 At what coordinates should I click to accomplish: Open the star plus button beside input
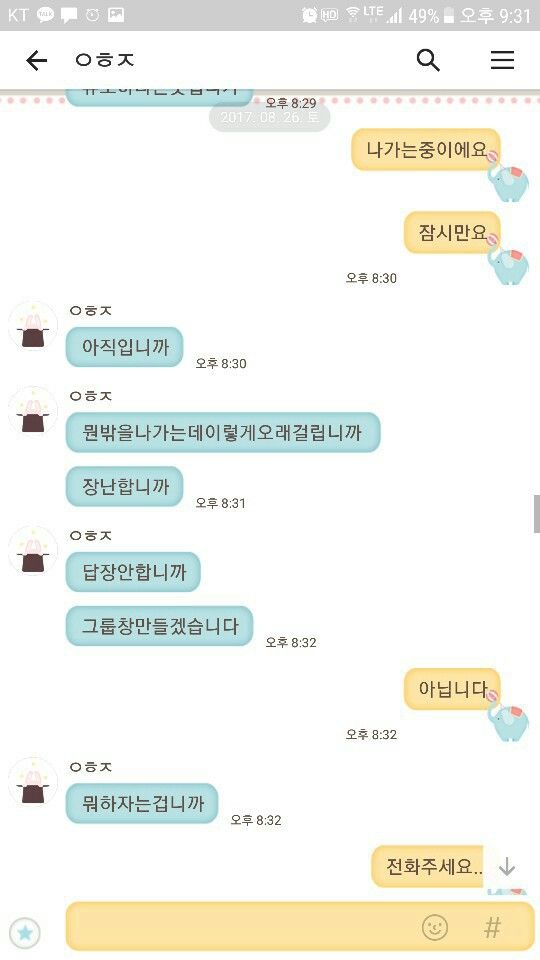pyautogui.click(x=25, y=932)
